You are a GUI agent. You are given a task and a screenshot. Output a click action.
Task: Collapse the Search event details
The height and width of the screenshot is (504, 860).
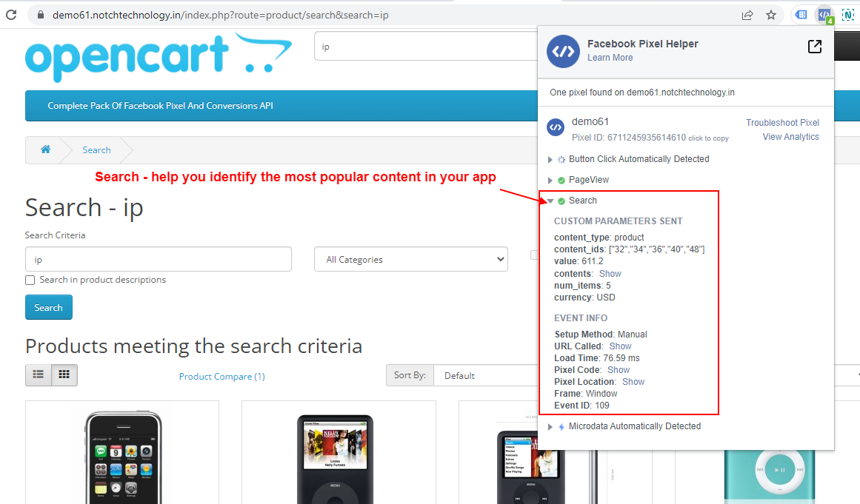click(550, 201)
